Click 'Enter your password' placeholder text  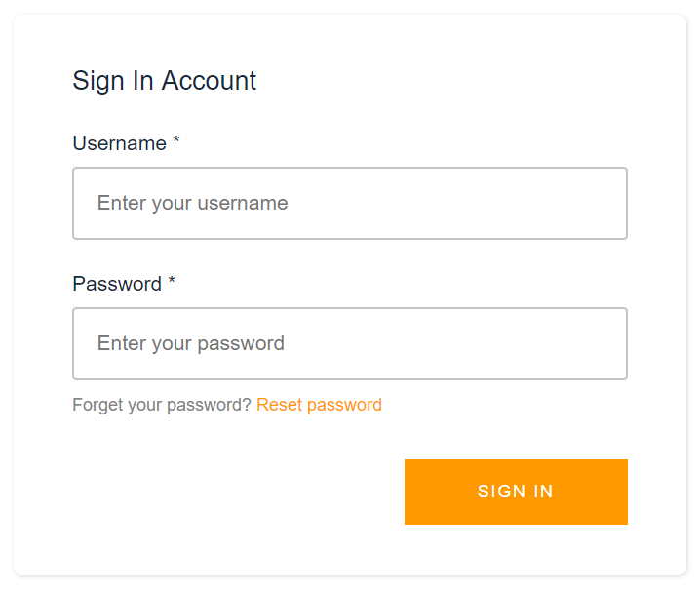[x=190, y=343]
